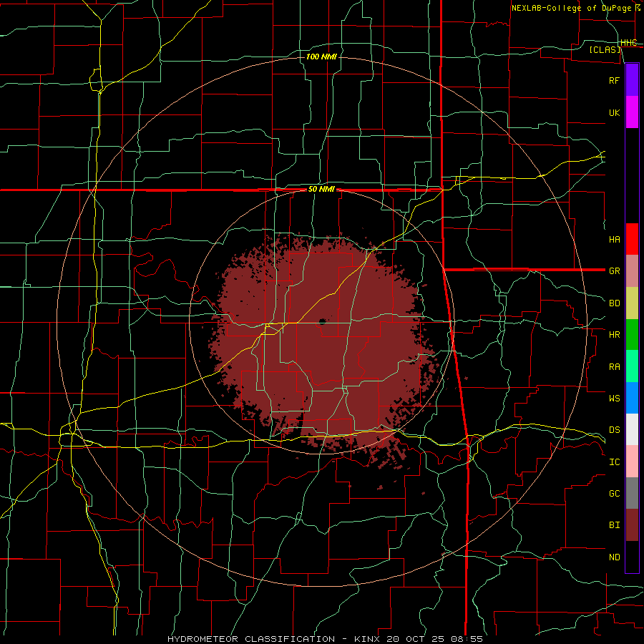This screenshot has height=644, width=644.
Task: Click the 100 NMI range ring label
Action: [x=321, y=57]
